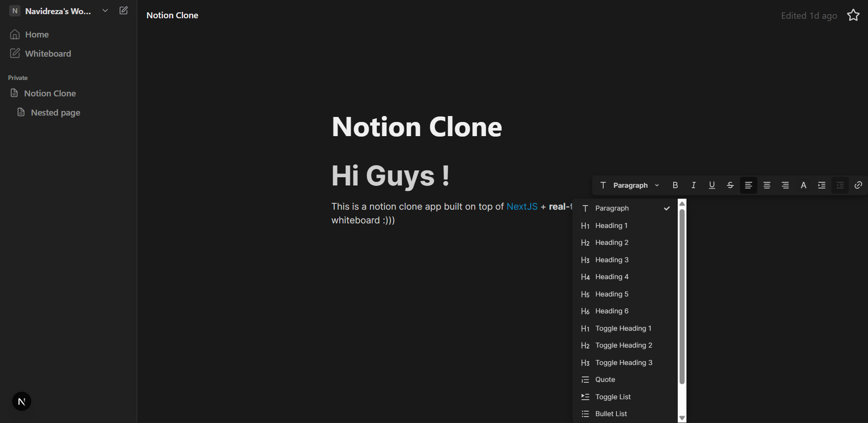
Task: Open the Paragraph style dropdown
Action: tap(629, 185)
